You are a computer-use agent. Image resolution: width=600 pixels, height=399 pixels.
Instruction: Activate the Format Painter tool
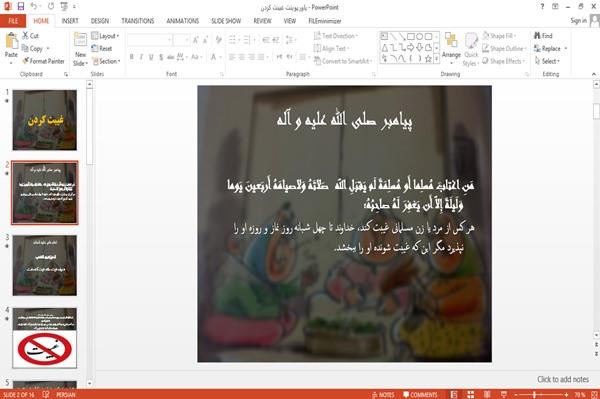tap(43, 61)
